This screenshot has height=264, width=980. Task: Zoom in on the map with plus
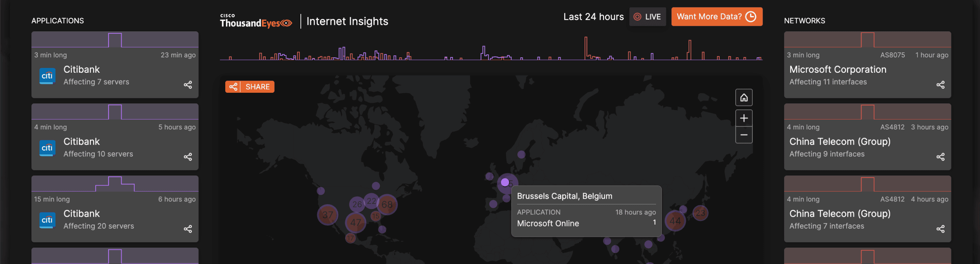[744, 118]
